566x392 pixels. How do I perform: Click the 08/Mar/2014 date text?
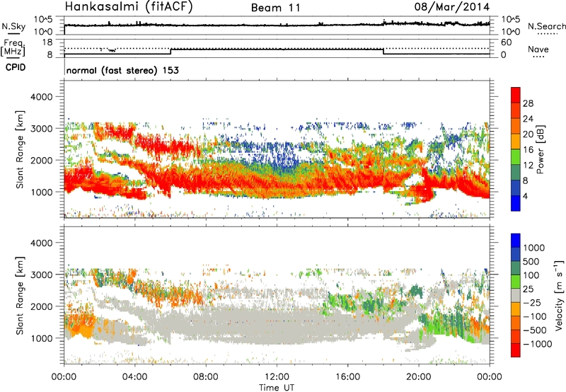point(452,7)
